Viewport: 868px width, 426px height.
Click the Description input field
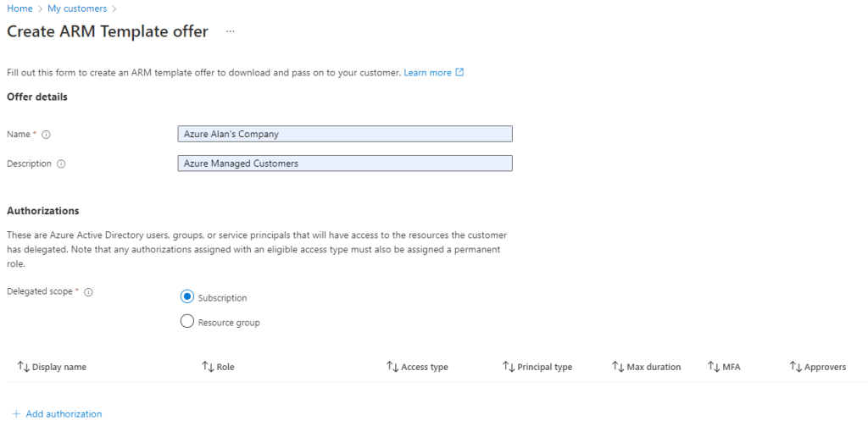point(345,163)
